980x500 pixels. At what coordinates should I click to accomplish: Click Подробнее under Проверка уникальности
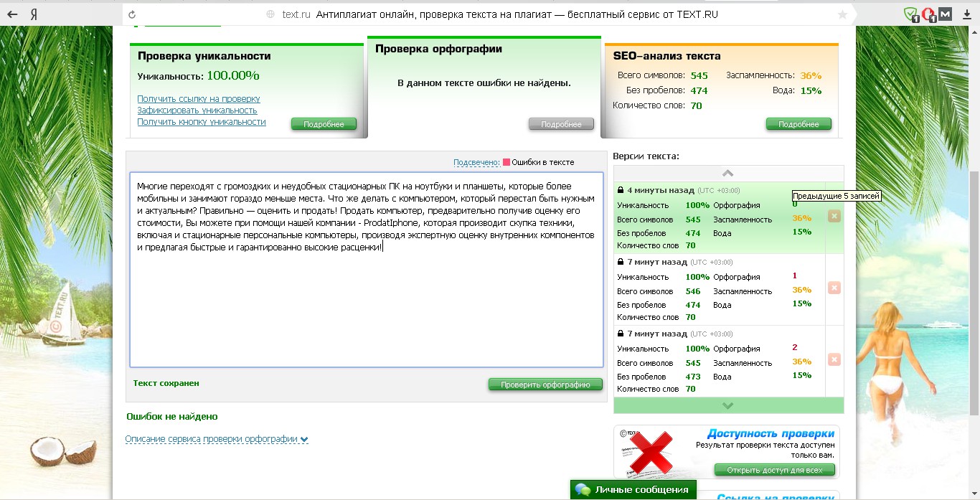(324, 124)
